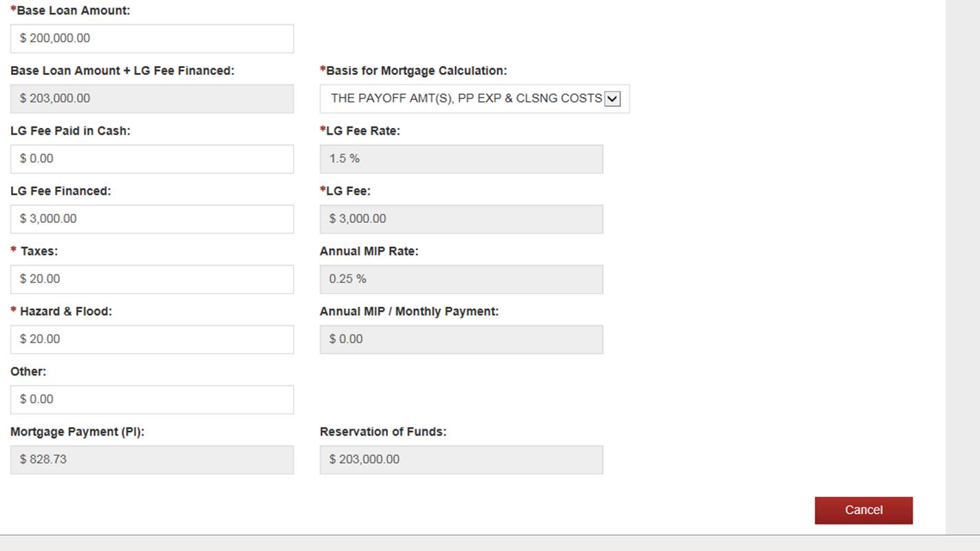Click the Reservation of Funds field

tap(461, 460)
